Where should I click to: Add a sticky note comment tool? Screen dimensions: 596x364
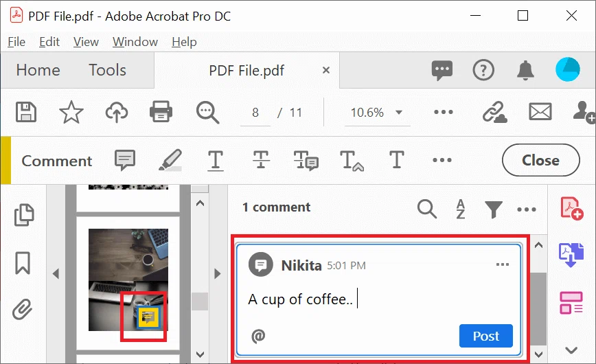point(125,160)
